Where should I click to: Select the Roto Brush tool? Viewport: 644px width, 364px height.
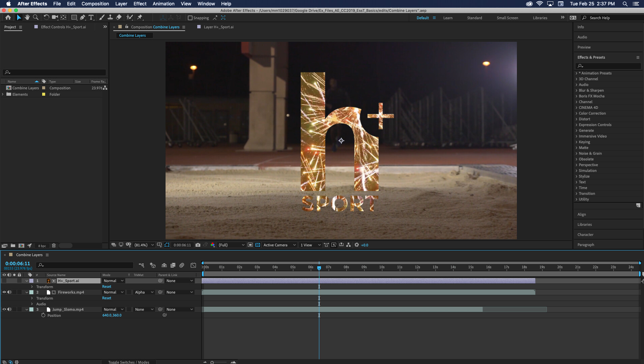[130, 17]
